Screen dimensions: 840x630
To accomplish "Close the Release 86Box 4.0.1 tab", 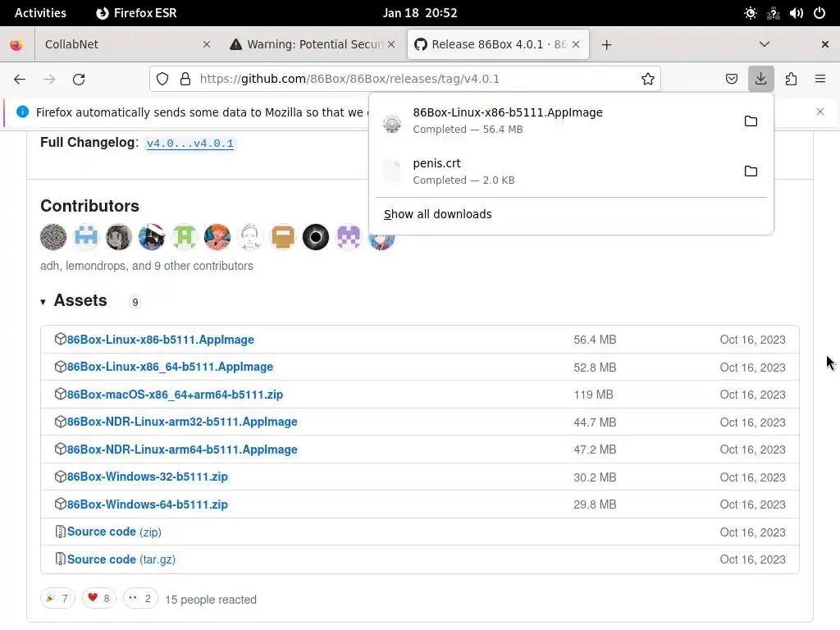I will tap(576, 44).
